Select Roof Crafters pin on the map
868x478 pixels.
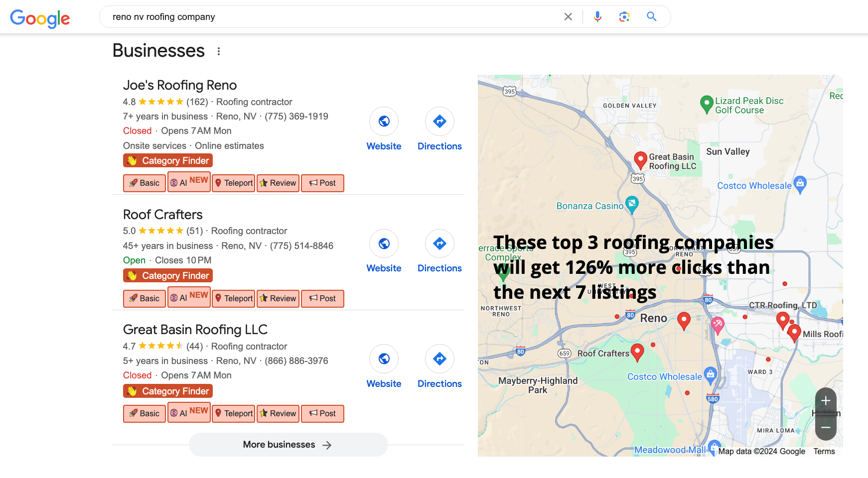click(637, 352)
